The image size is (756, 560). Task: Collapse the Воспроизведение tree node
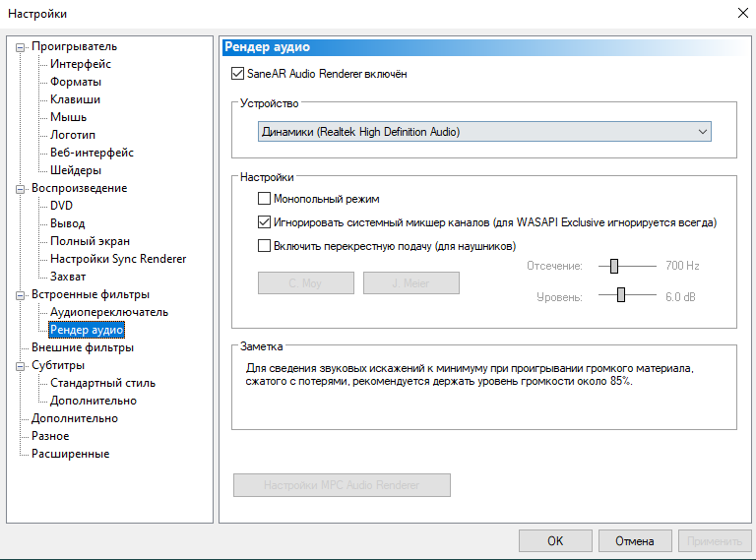[x=20, y=189]
